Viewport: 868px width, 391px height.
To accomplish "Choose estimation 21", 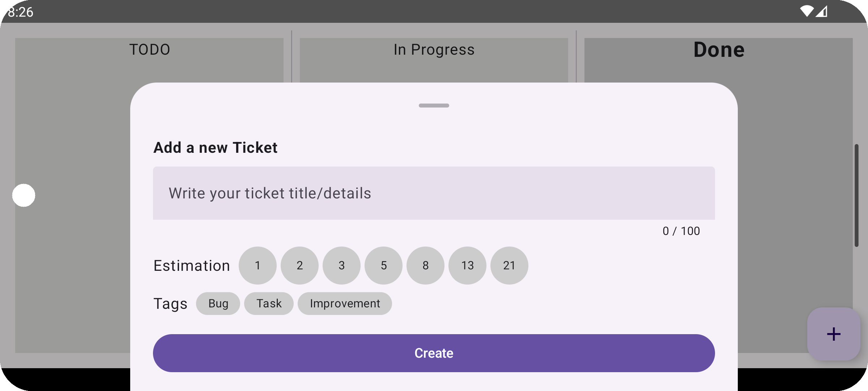I will [x=509, y=265].
